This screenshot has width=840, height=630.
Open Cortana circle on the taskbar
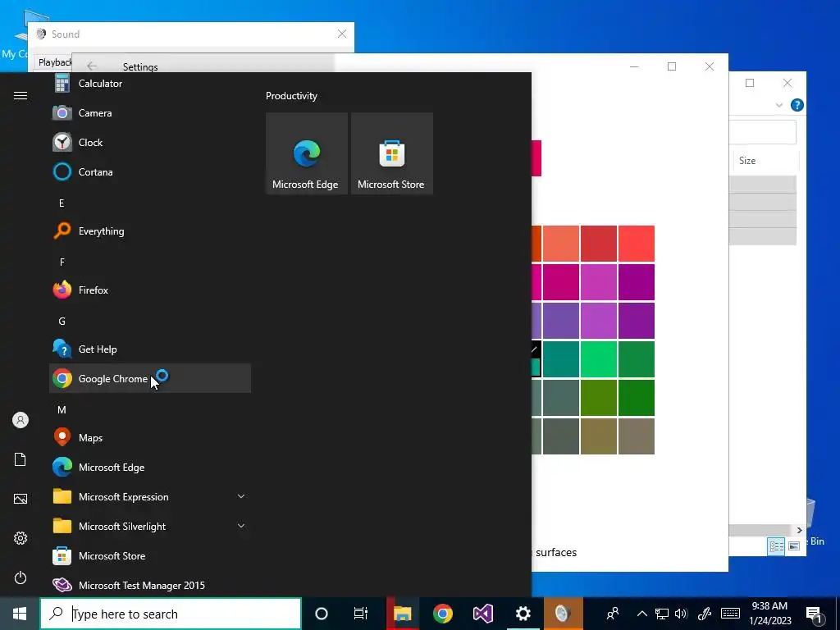(322, 614)
